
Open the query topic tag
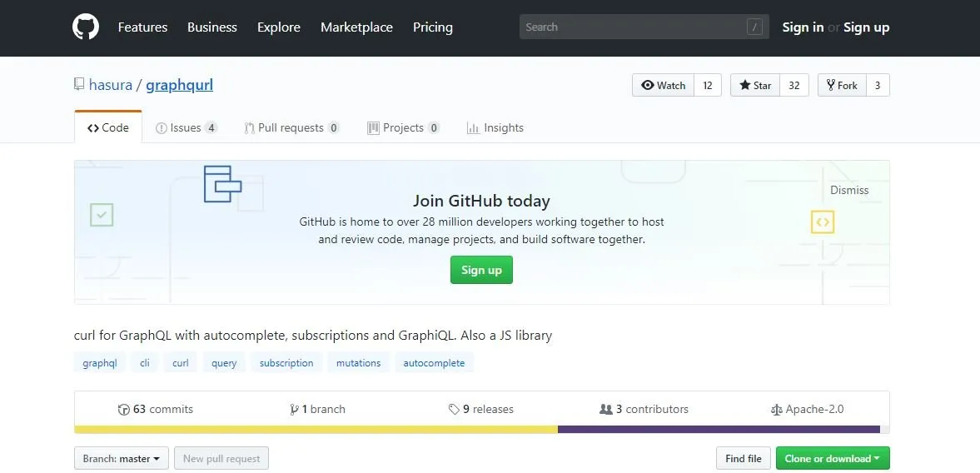pos(224,362)
